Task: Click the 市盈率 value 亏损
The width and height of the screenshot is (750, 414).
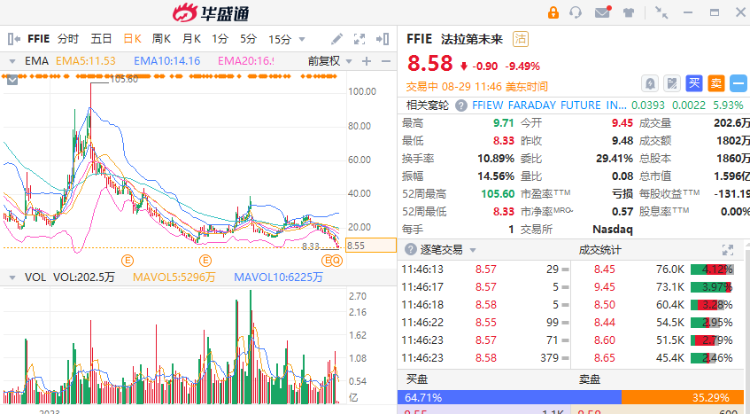Action: point(623,194)
